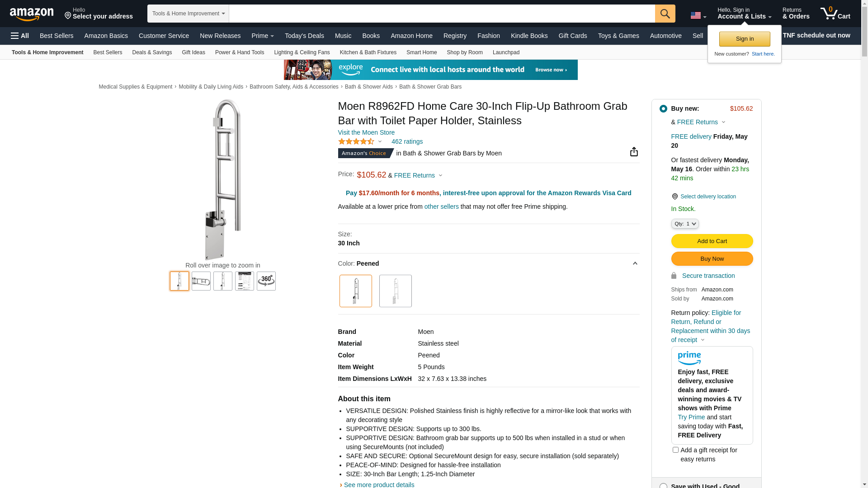Open the shopping cart
The height and width of the screenshot is (488, 868).
(x=835, y=14)
